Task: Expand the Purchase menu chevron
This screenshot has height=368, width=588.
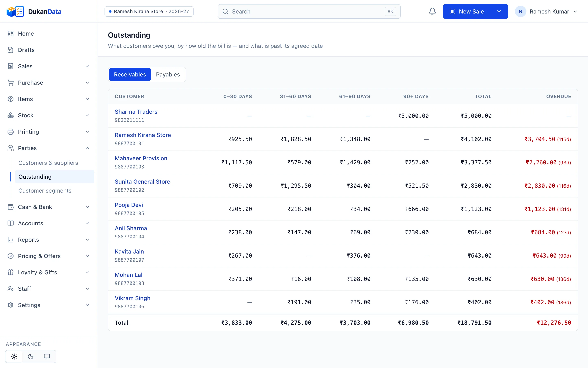Action: [87, 83]
